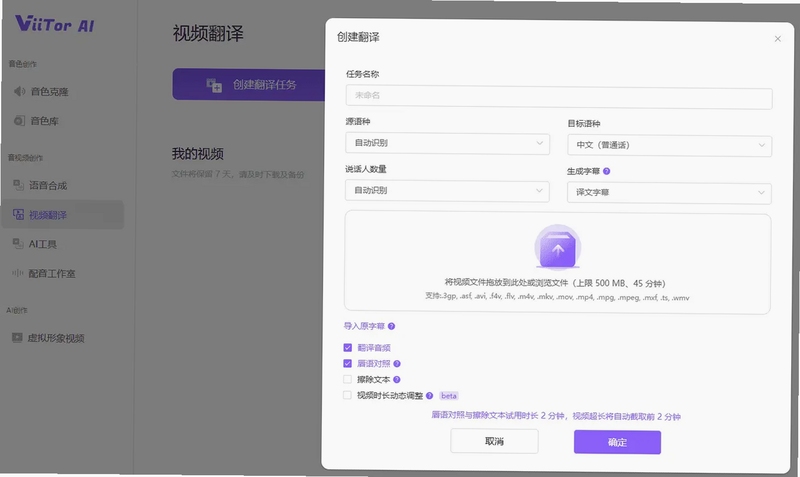The image size is (800, 477).
Task: Enable the 擦除文本 checkbox
Action: coord(347,380)
